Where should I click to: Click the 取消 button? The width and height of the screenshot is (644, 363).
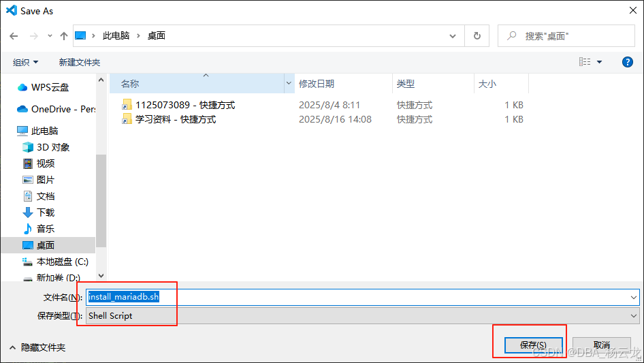[x=602, y=345]
